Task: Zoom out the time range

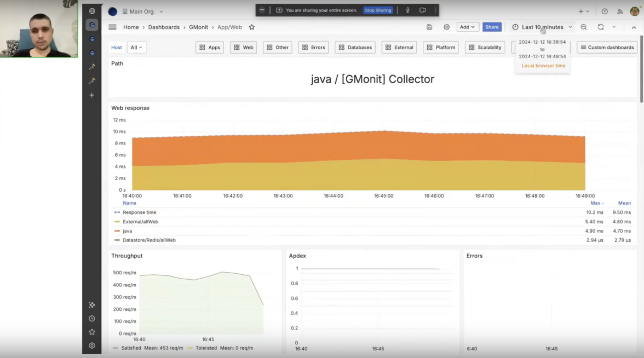Action: coord(584,27)
